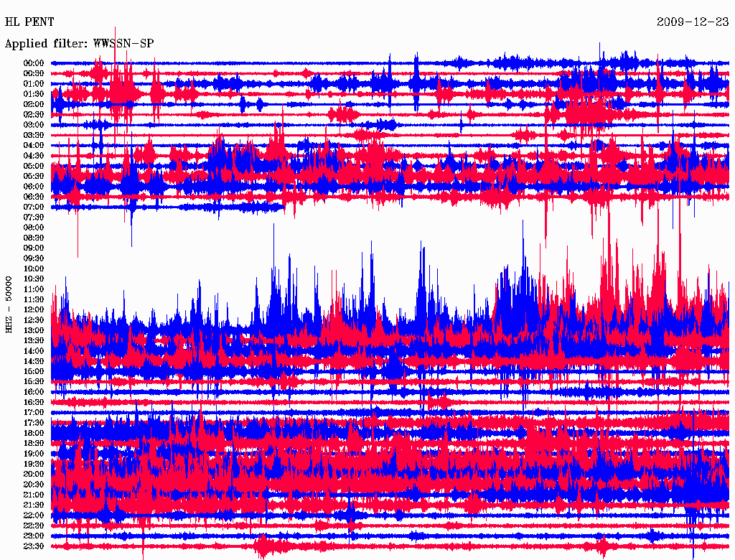Viewport: 735px width, 560px height.
Task: Select the 11:30 time label
Action: click(34, 299)
